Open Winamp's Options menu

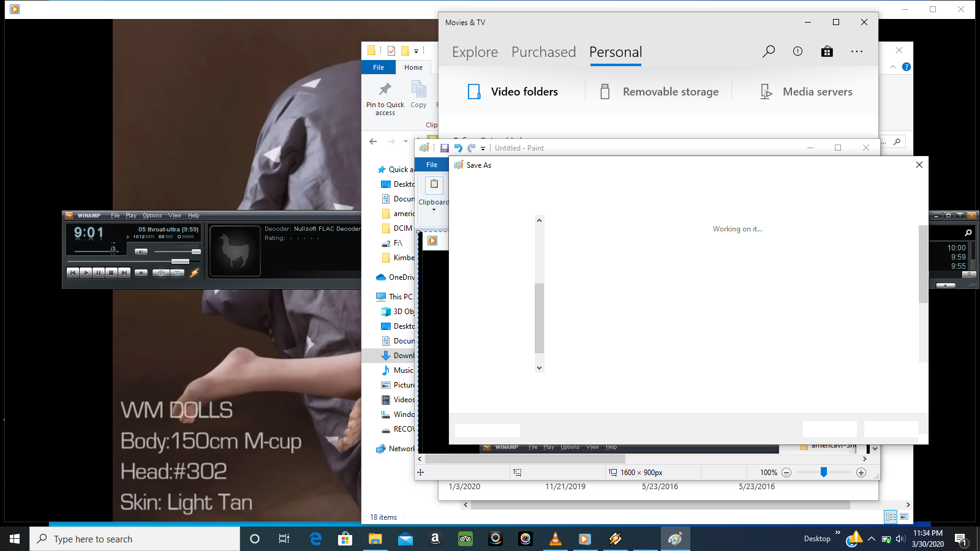153,216
